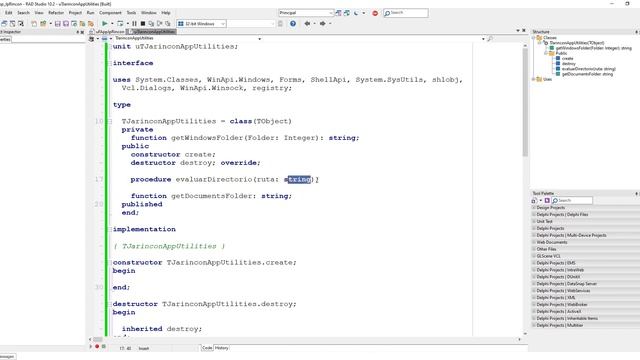Click the highlighted 'string' word in editor
The height and width of the screenshot is (360, 640).
(299, 179)
